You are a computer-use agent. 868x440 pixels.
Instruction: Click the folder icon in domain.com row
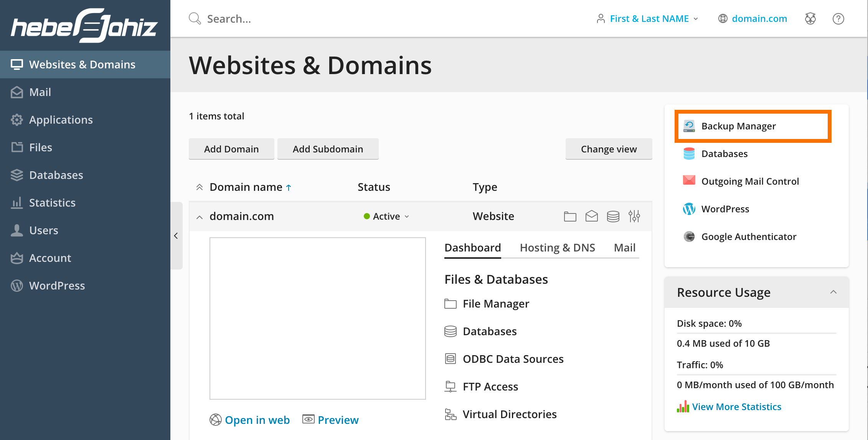570,217
